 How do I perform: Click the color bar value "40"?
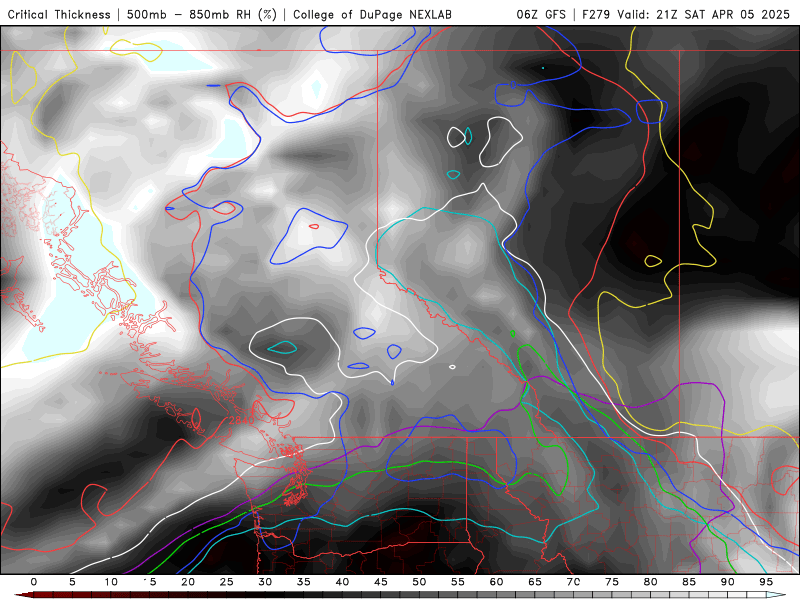click(342, 582)
